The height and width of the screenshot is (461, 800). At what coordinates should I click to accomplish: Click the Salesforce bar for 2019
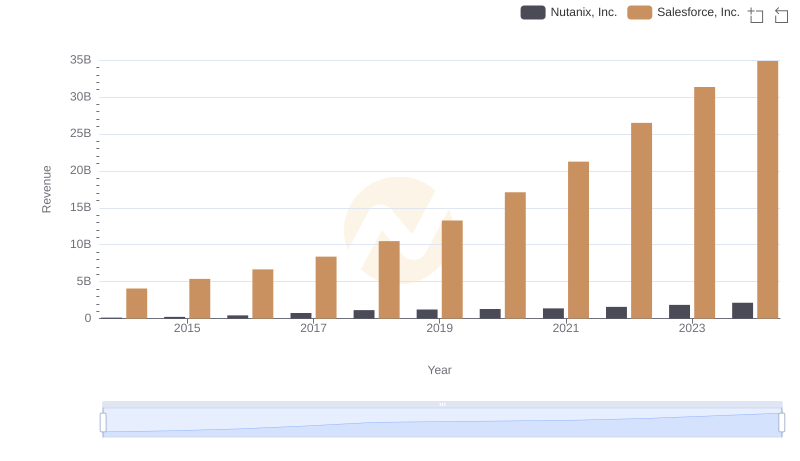click(x=452, y=269)
